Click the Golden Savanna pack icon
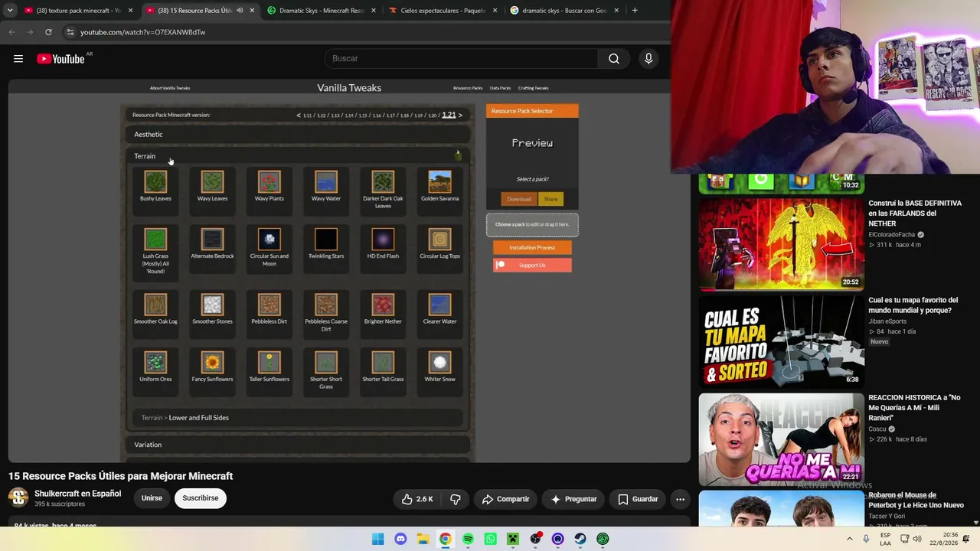Image resolution: width=980 pixels, height=551 pixels. (439, 181)
